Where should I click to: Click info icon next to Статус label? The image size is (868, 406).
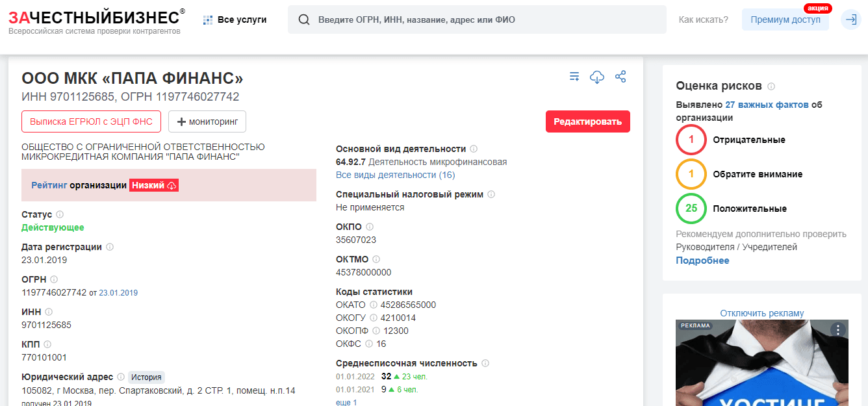pyautogui.click(x=60, y=214)
